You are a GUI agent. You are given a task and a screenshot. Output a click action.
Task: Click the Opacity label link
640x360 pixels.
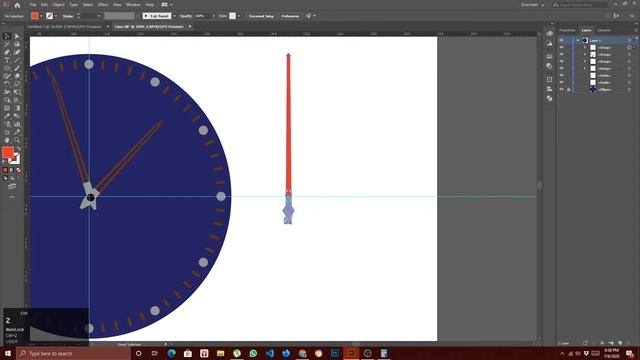click(x=186, y=16)
